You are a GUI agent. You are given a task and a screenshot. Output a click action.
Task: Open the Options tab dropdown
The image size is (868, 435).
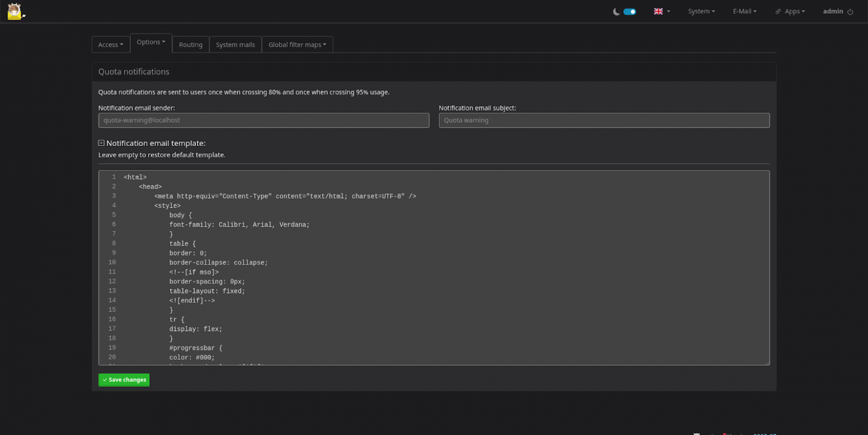click(151, 42)
